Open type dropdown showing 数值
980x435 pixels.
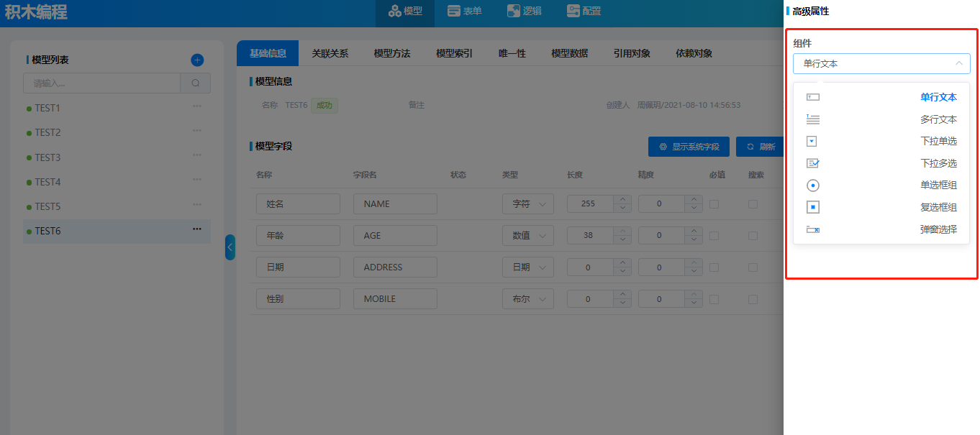click(528, 236)
